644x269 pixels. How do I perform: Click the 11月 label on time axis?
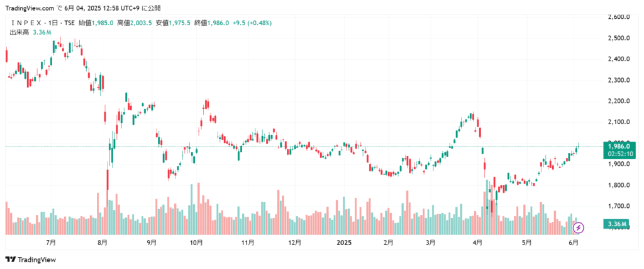pos(247,243)
